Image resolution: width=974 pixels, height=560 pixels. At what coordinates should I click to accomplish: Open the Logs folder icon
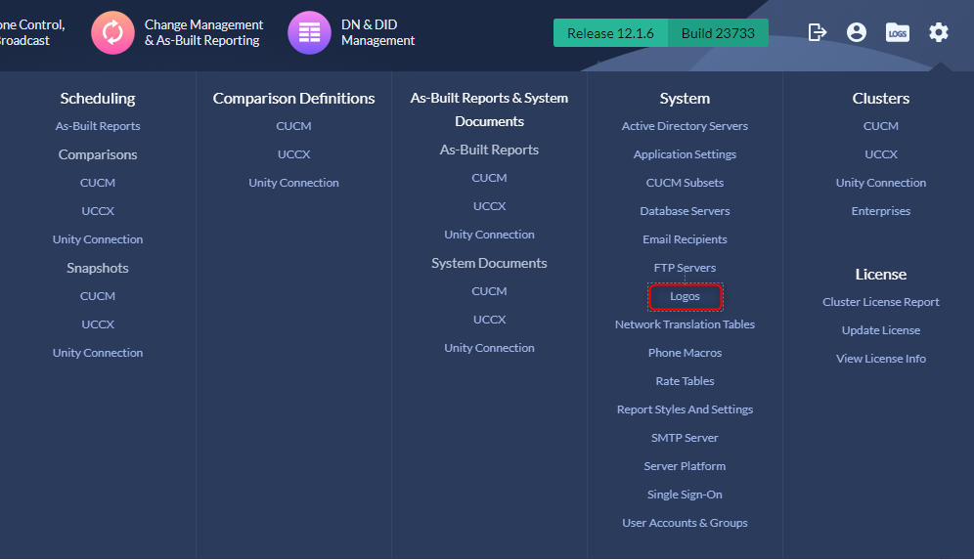(x=897, y=32)
